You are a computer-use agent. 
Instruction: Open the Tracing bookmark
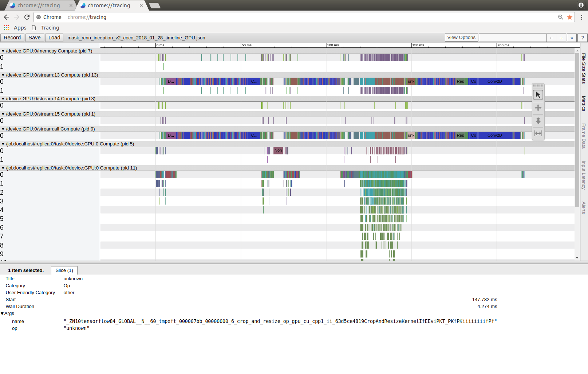pos(46,28)
